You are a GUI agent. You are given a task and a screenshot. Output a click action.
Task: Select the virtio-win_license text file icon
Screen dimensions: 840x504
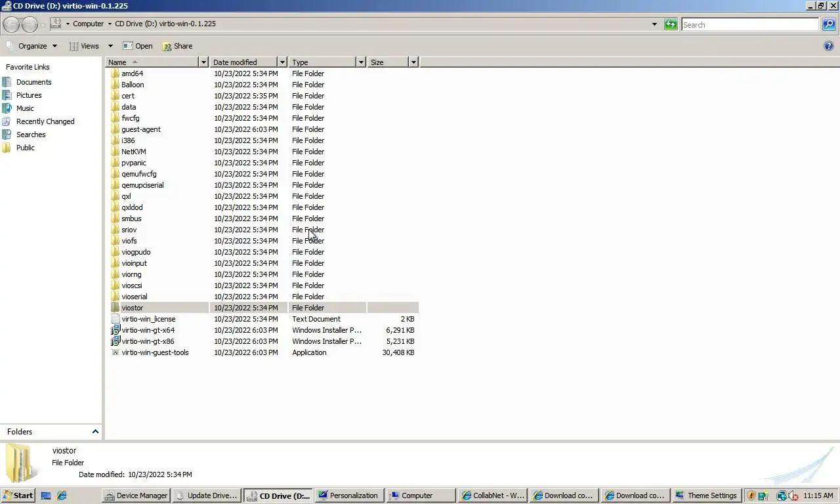[x=115, y=319]
